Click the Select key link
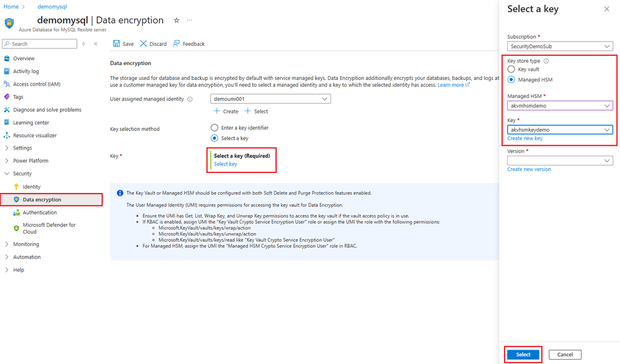The height and width of the screenshot is (364, 620). tap(225, 164)
